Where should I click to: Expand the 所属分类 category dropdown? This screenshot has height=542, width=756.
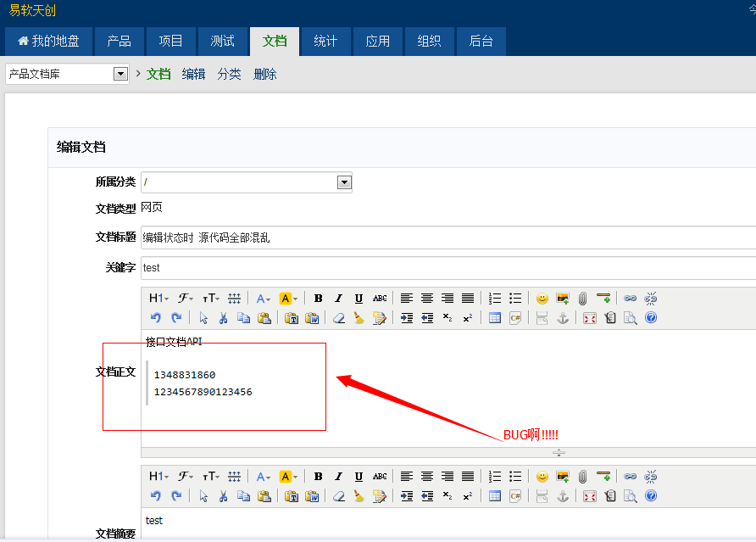coord(247,182)
